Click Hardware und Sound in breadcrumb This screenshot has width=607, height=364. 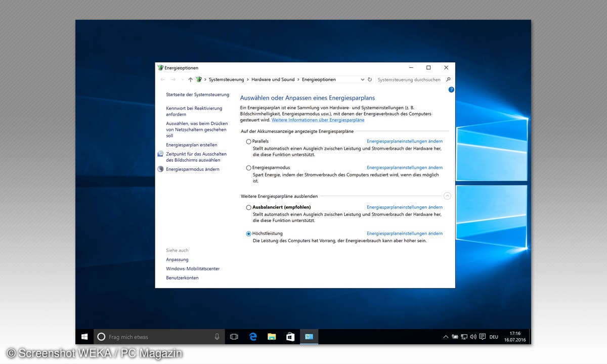pyautogui.click(x=273, y=79)
